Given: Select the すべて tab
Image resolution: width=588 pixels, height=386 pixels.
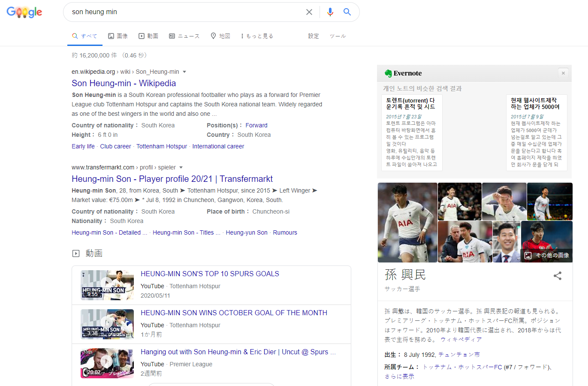Looking at the screenshot, I should click(x=84, y=36).
